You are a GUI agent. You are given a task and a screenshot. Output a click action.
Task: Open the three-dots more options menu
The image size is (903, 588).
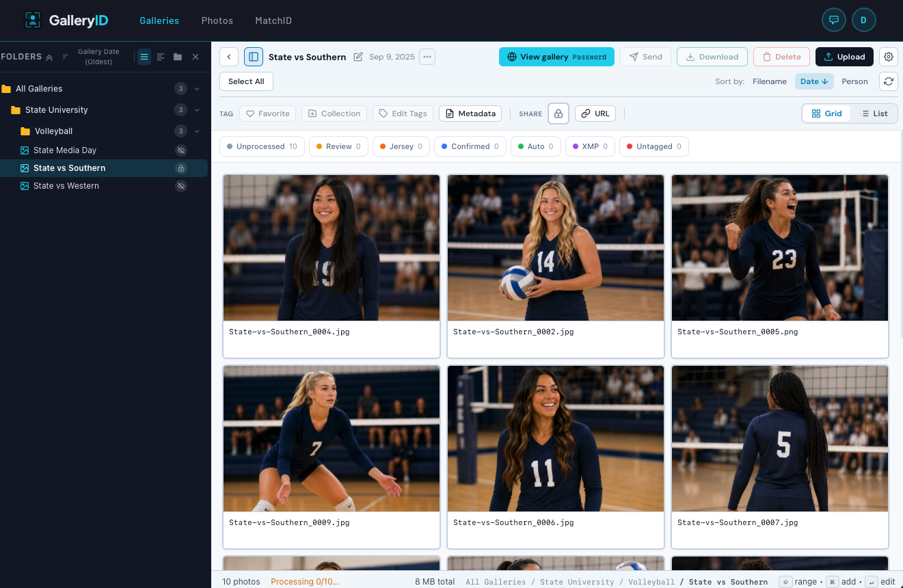(x=427, y=57)
